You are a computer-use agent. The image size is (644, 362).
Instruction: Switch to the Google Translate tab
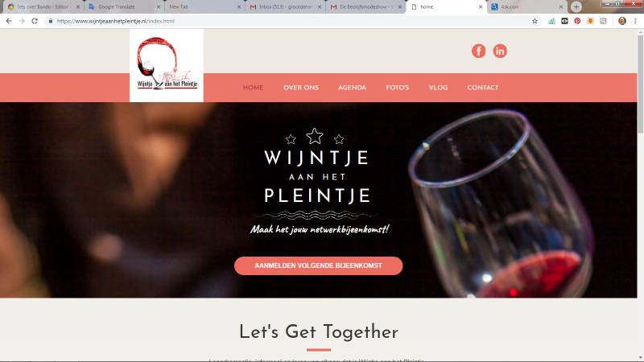(x=123, y=6)
